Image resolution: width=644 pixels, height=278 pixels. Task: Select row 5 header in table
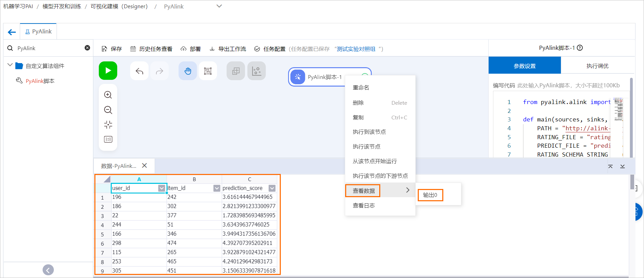103,234
